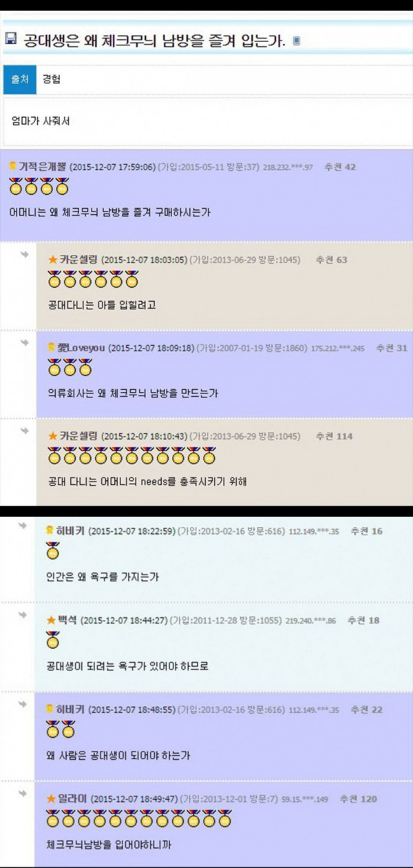Click the floppy disk save icon beside the title
Screen dimensions: 413x868
pos(12,39)
